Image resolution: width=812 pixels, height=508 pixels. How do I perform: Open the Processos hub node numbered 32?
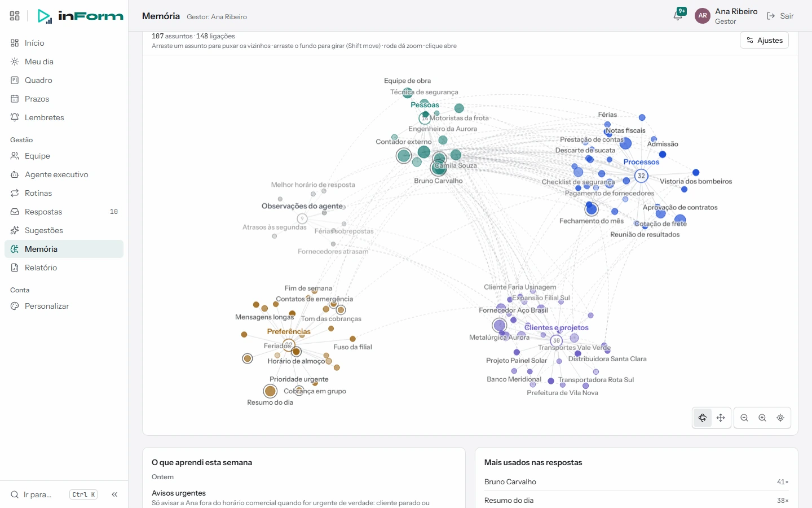[x=641, y=176]
